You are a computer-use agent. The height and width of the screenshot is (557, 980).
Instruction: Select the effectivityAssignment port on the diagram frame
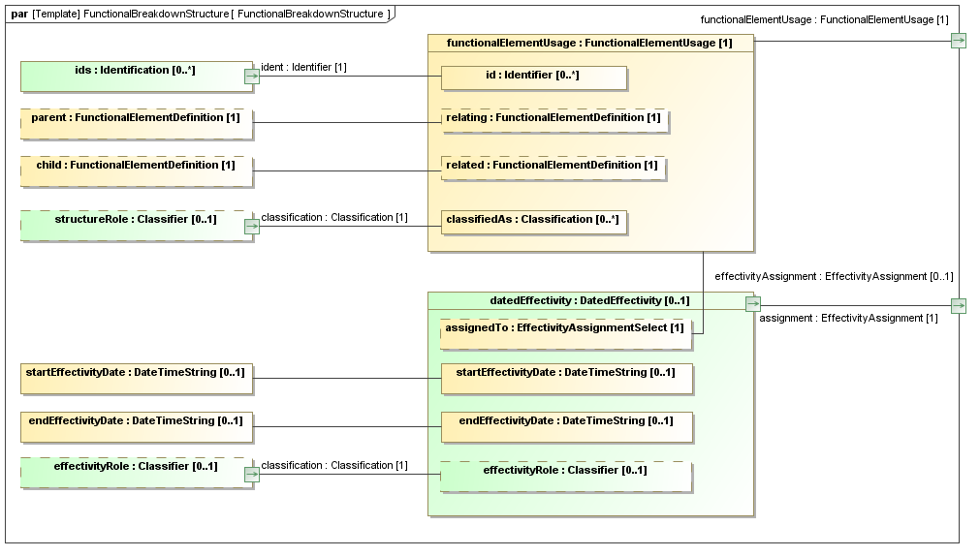pyautogui.click(x=958, y=306)
